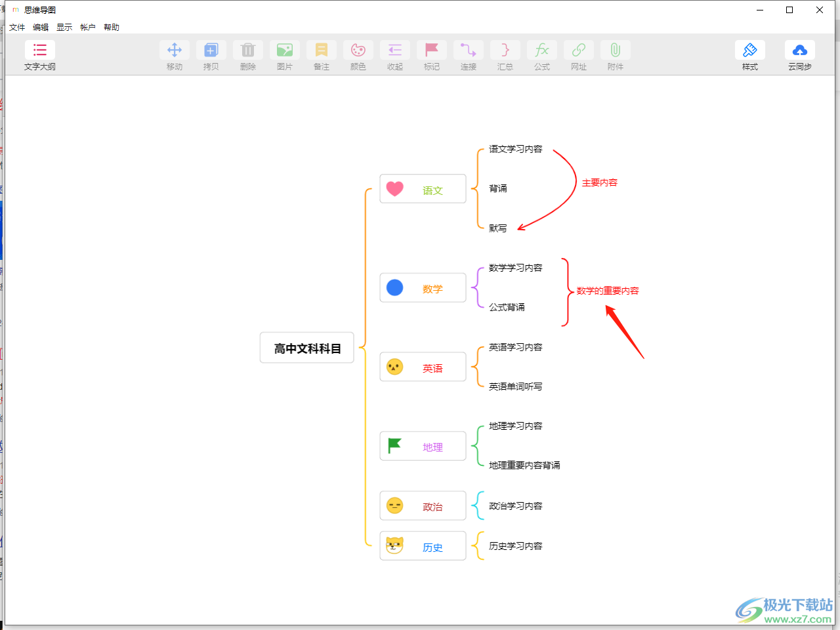Select the summary label 数学的重要内容

point(608,291)
